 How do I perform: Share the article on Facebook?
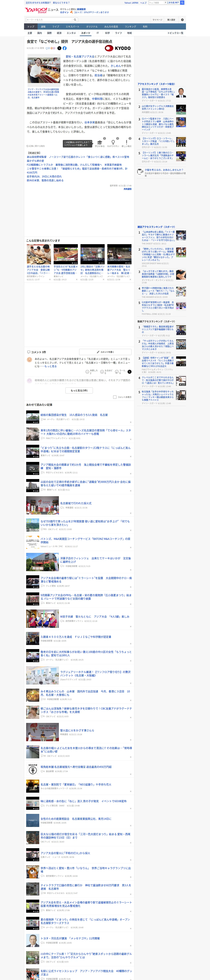(x=64, y=48)
